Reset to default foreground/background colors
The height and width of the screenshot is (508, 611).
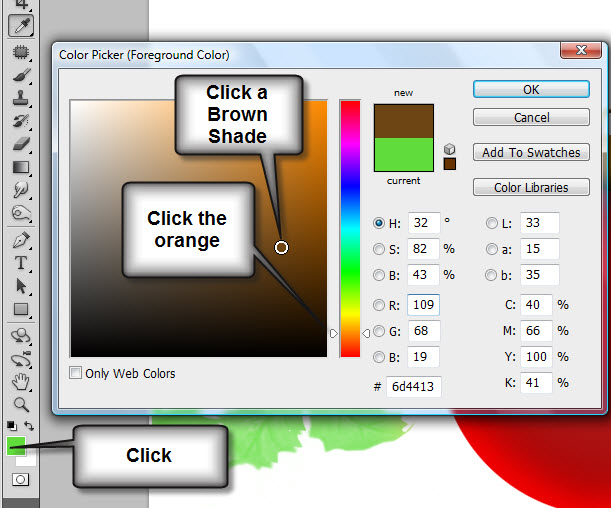(x=12, y=426)
